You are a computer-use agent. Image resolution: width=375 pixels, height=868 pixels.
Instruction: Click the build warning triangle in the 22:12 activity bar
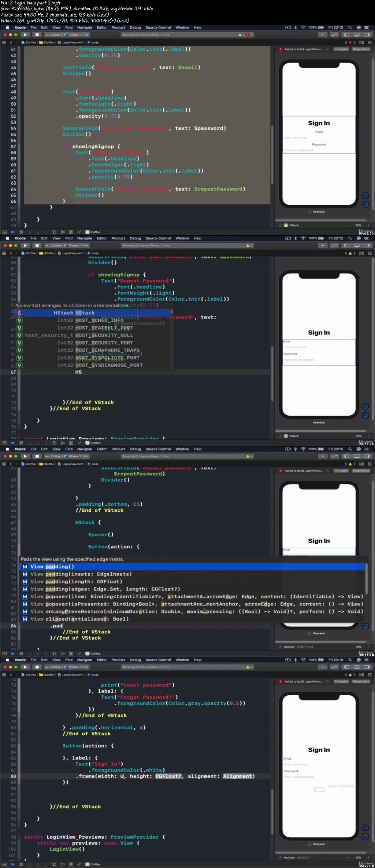[x=248, y=246]
